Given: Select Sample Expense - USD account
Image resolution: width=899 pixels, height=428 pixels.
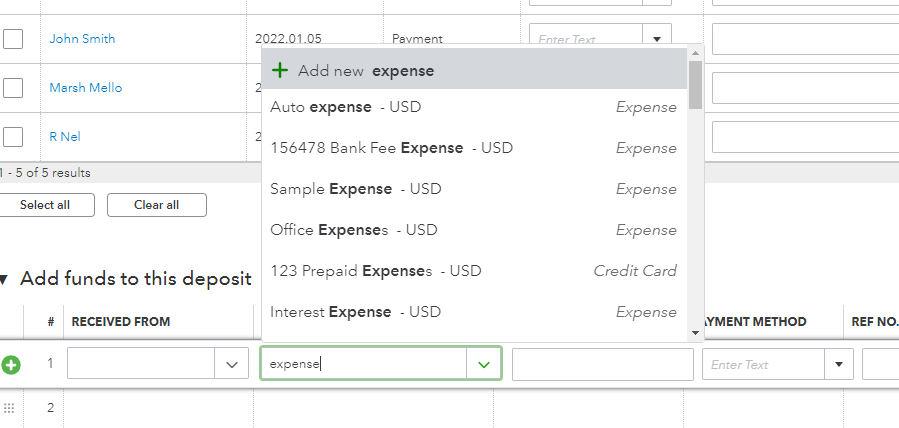Looking at the screenshot, I should point(474,189).
